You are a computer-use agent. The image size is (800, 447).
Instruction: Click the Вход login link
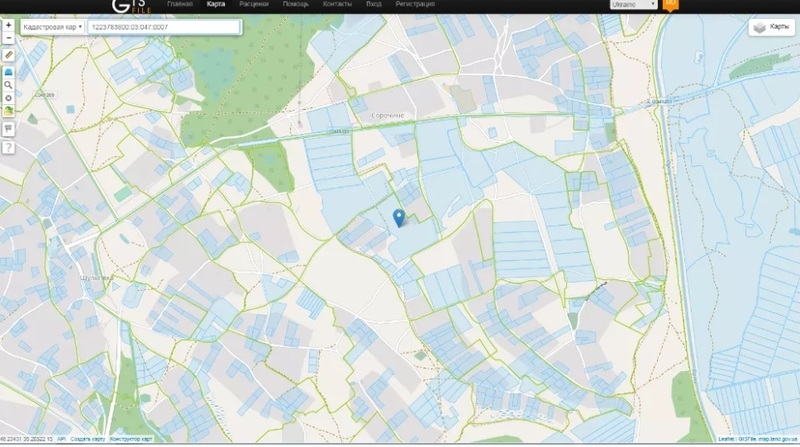(x=373, y=5)
